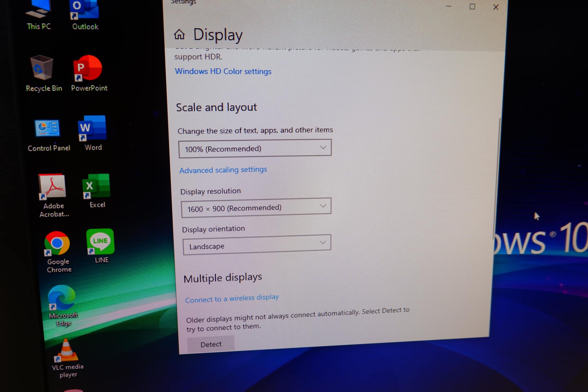Select the Google Chrome desktop shortcut
Image resolution: width=588 pixels, height=392 pixels.
(57, 244)
